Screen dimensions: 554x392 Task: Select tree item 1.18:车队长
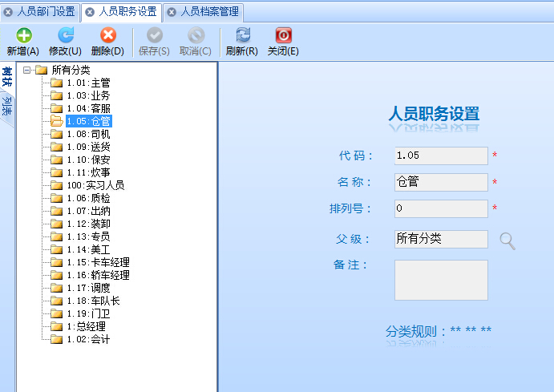click(x=93, y=301)
